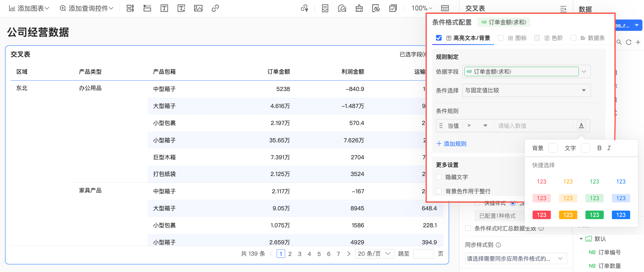The width and height of the screenshot is (644, 272).
Task: Click the rich text icon with sparkle
Action: [x=181, y=8]
